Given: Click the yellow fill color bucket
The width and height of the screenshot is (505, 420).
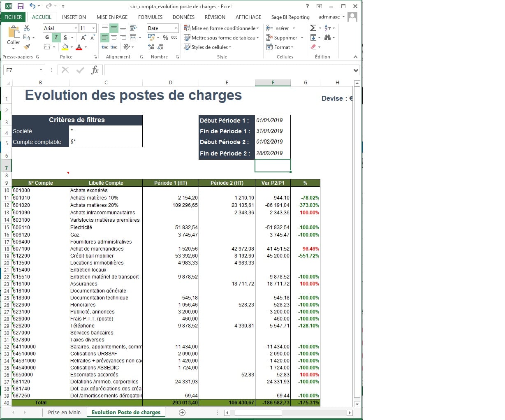Looking at the screenshot, I should click(65, 47).
